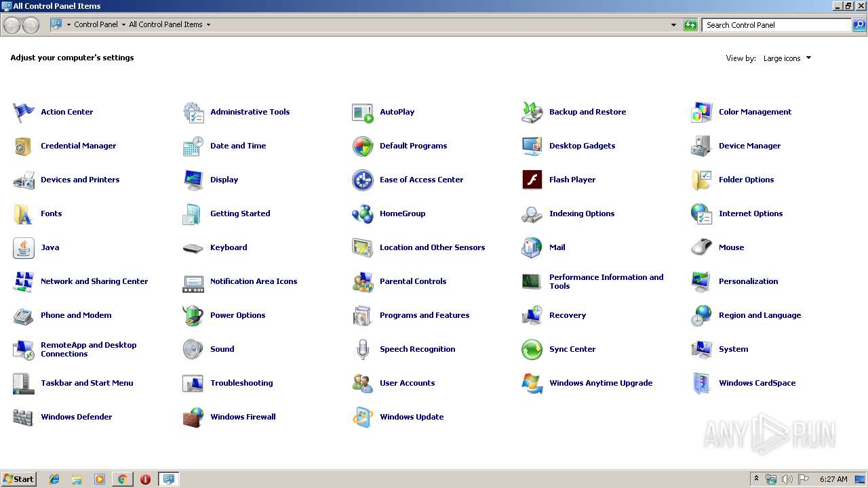The width and height of the screenshot is (868, 488).
Task: Expand the View by Large icons dropdown
Action: [787, 58]
